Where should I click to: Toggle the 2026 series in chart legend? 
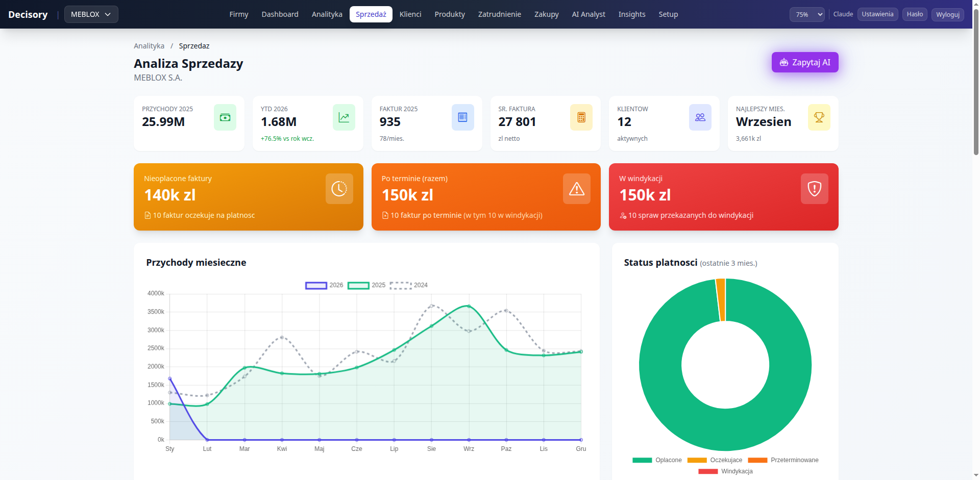[x=316, y=285]
